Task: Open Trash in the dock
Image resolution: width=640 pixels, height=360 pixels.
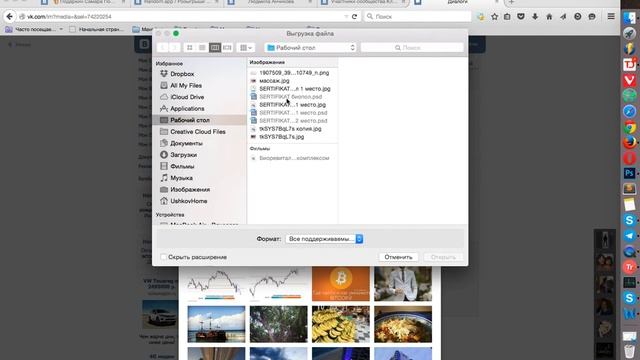Action: (x=629, y=351)
